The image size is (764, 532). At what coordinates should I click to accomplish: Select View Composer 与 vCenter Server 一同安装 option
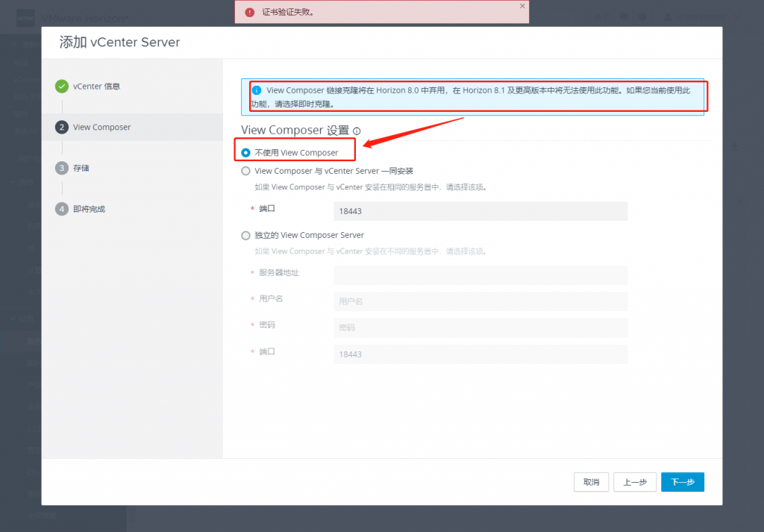pyautogui.click(x=245, y=171)
